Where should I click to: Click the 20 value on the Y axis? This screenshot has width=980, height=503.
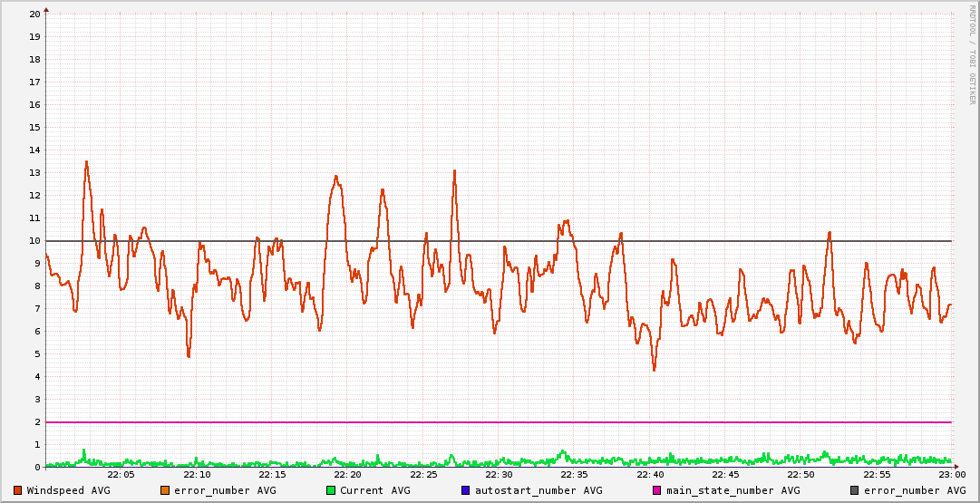point(34,14)
